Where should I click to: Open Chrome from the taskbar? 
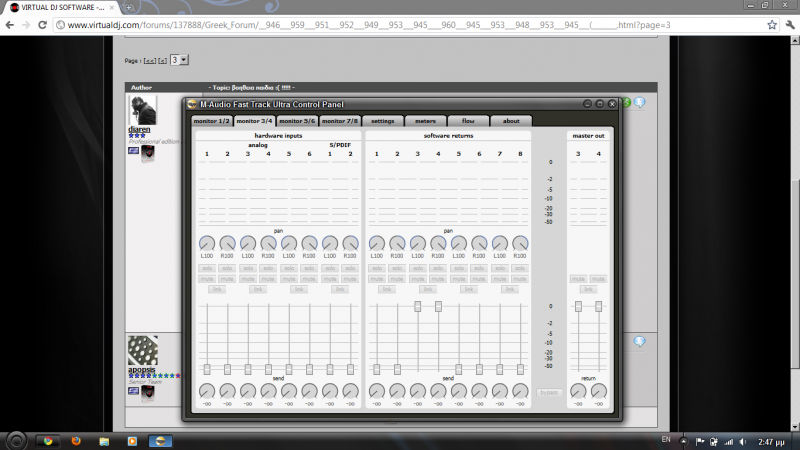pos(48,441)
